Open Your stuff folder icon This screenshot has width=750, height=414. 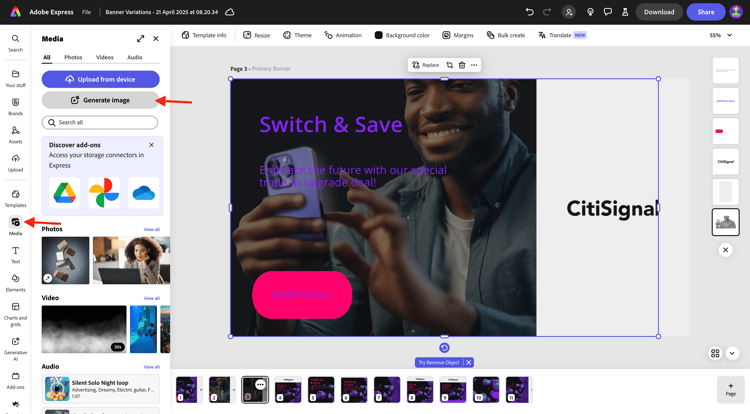15,78
